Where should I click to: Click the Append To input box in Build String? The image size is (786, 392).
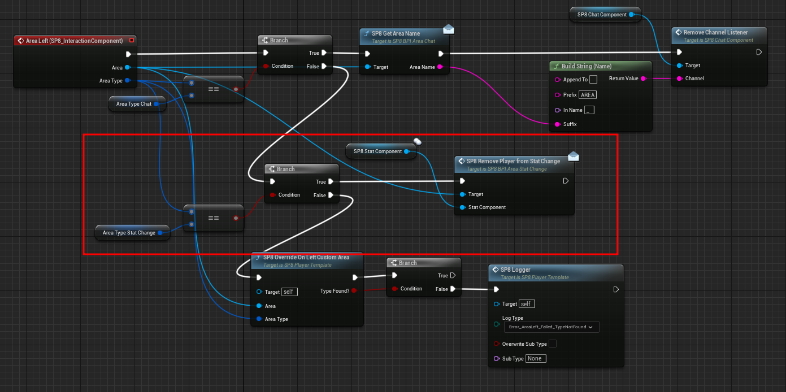[594, 79]
